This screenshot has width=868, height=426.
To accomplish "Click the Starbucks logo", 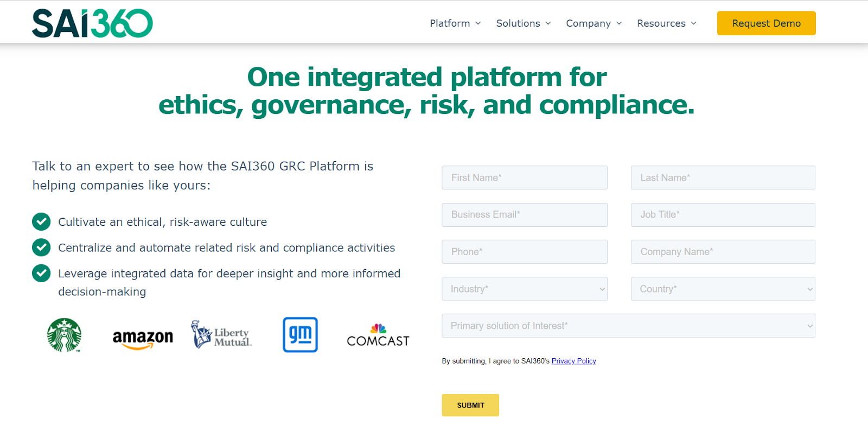I will (x=64, y=335).
